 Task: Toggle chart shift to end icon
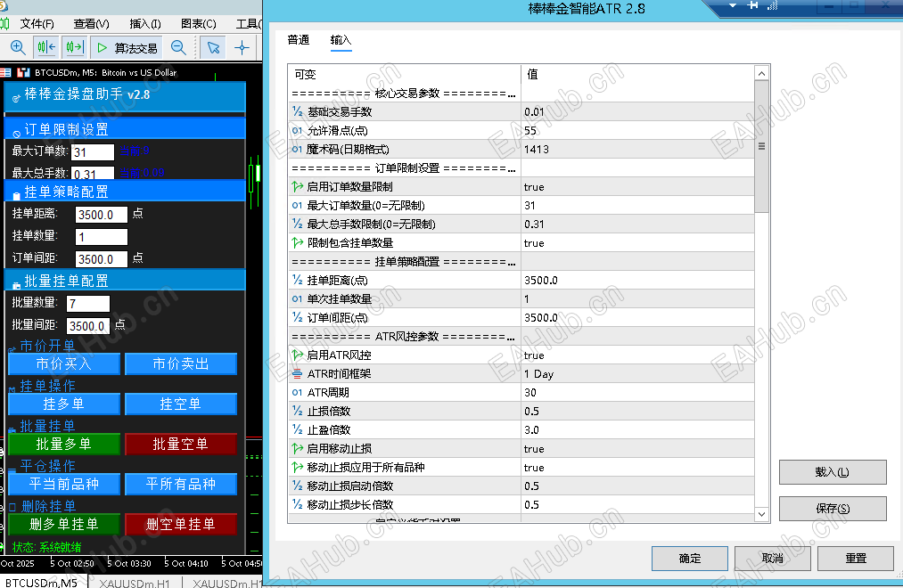pos(46,47)
